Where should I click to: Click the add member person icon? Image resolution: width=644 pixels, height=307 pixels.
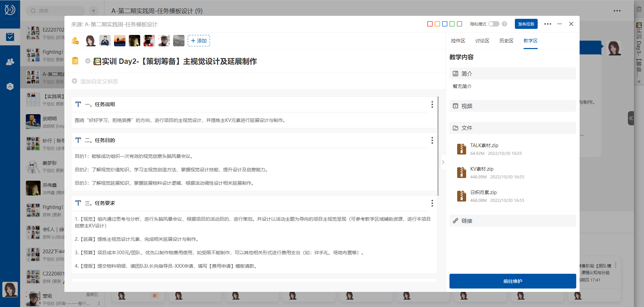(x=75, y=41)
